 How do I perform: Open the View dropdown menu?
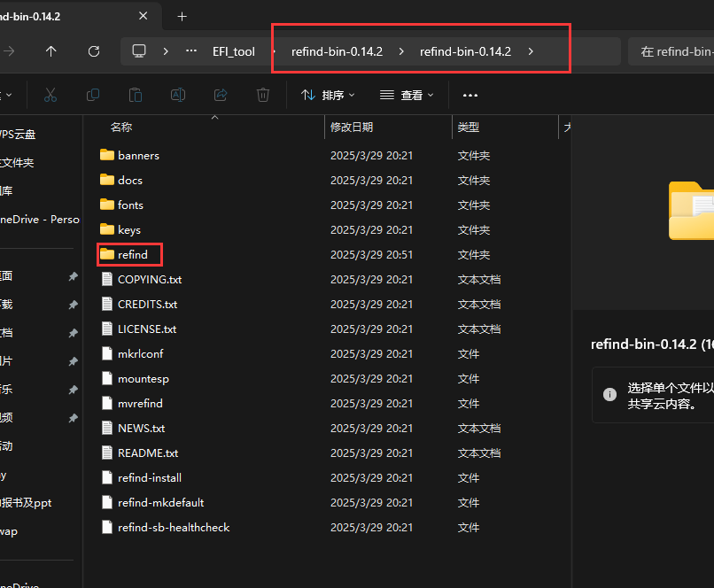[x=407, y=95]
